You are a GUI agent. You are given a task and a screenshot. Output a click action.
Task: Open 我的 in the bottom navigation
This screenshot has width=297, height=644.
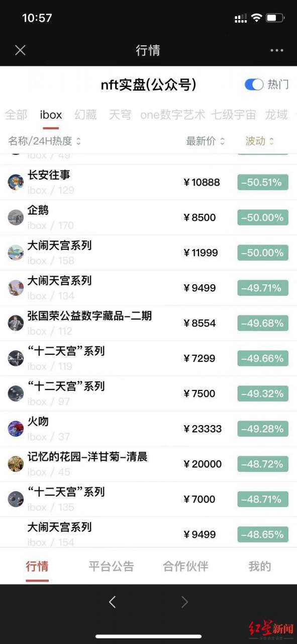[258, 566]
